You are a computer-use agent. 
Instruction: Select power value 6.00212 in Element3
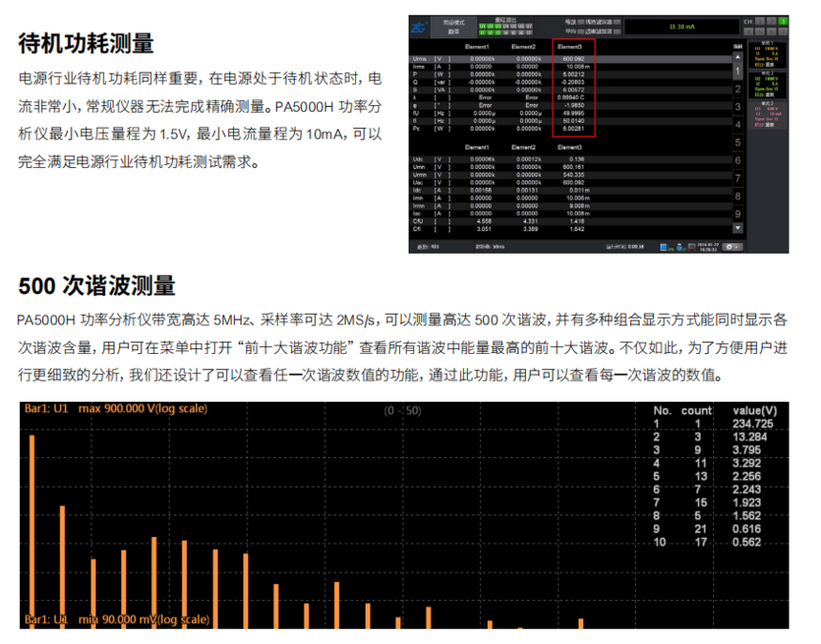[x=574, y=74]
